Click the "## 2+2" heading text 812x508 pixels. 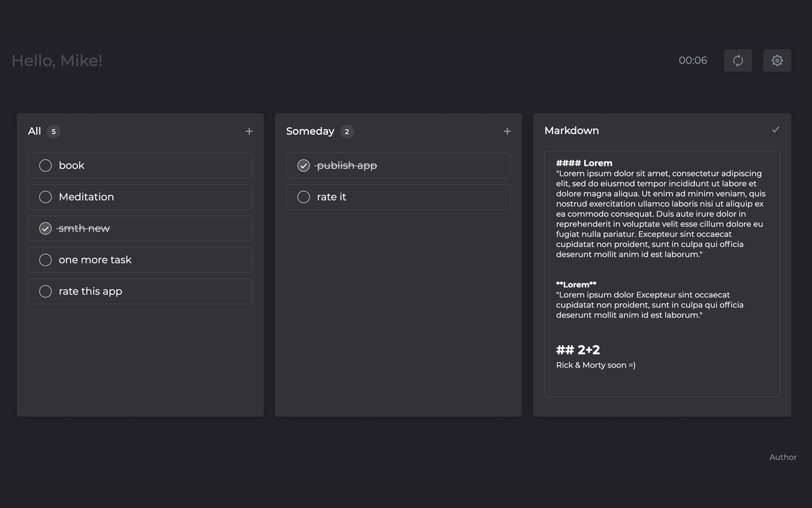click(578, 350)
